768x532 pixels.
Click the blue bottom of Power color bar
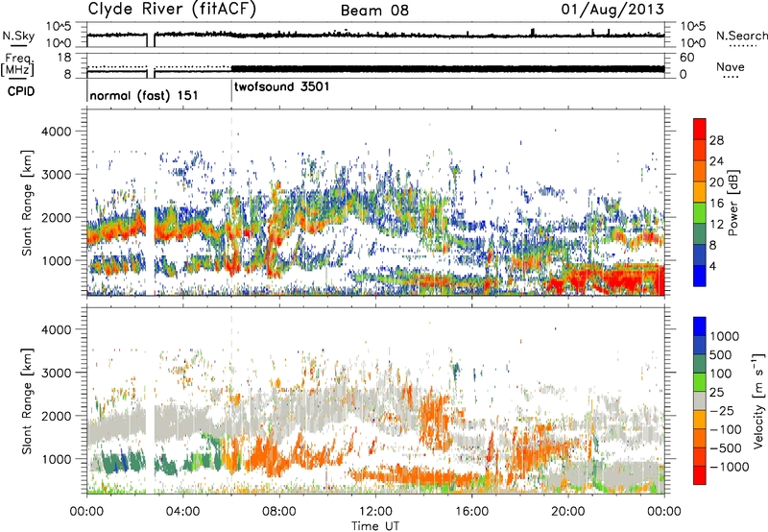click(700, 276)
